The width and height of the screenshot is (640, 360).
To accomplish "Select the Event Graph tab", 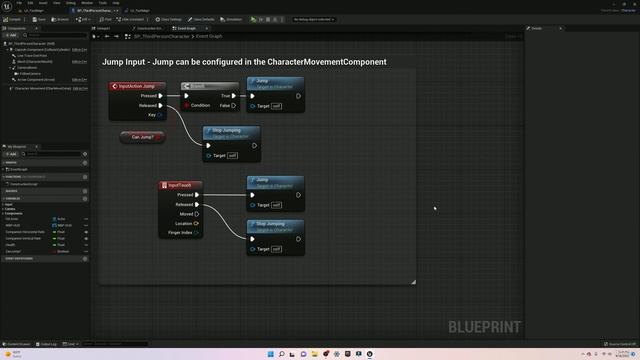I will [187, 28].
